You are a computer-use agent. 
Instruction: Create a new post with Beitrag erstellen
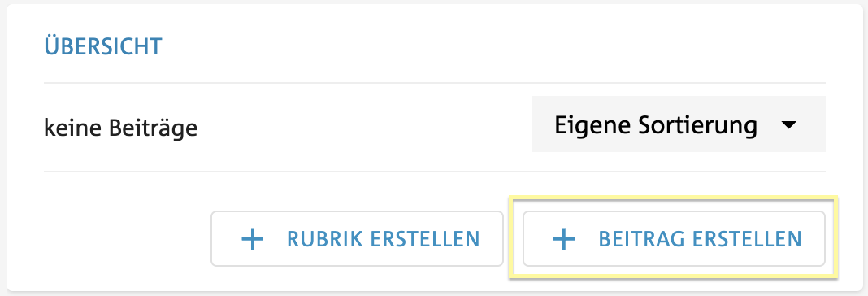tap(674, 239)
